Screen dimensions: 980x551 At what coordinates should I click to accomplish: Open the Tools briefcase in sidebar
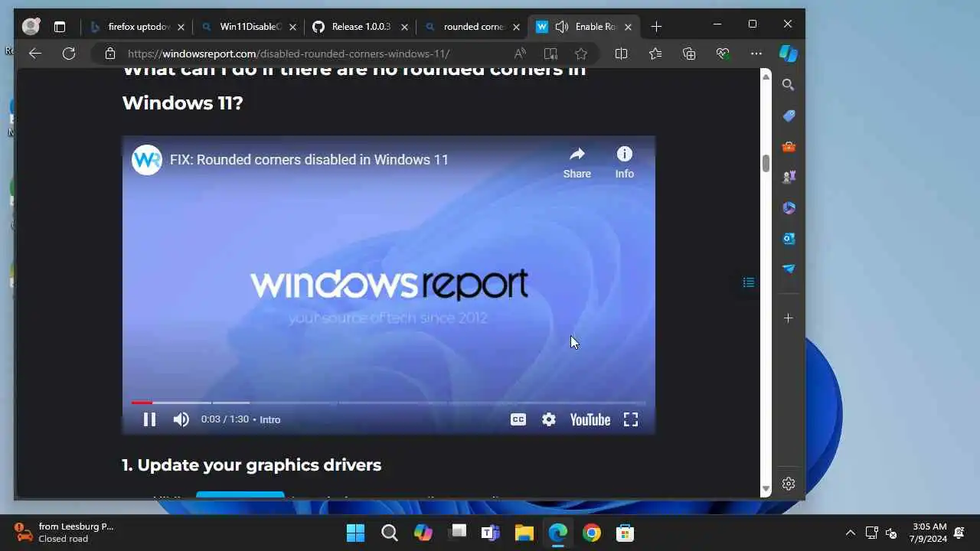coord(789,146)
